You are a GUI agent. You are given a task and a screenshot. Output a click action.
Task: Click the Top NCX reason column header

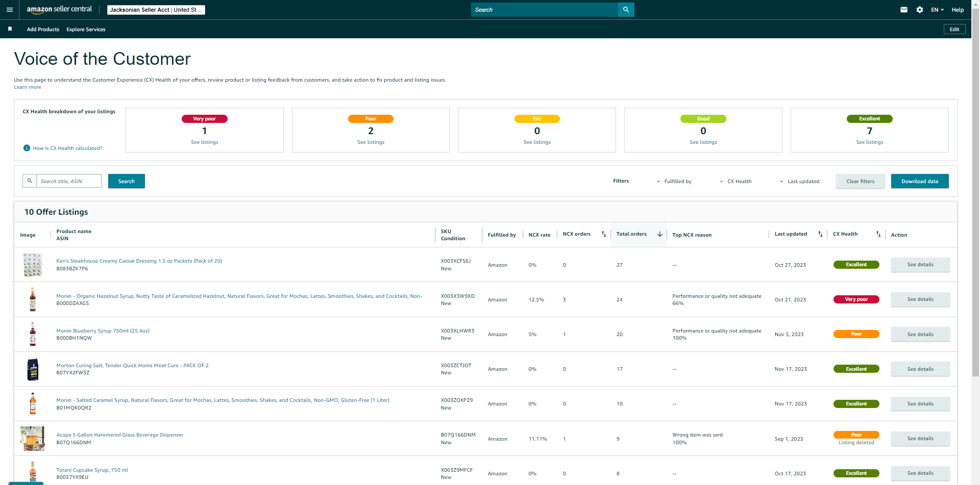tap(692, 235)
